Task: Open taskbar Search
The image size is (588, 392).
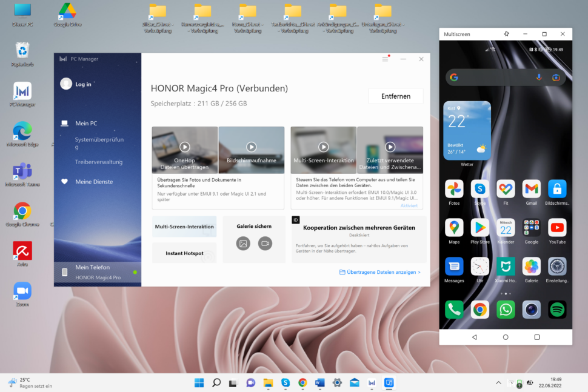Action: click(x=216, y=383)
